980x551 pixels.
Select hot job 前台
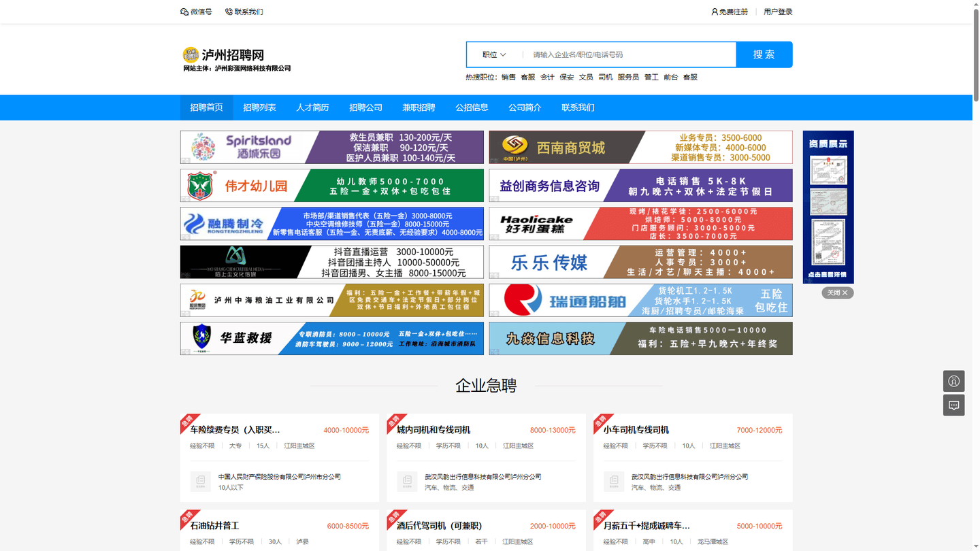(671, 78)
